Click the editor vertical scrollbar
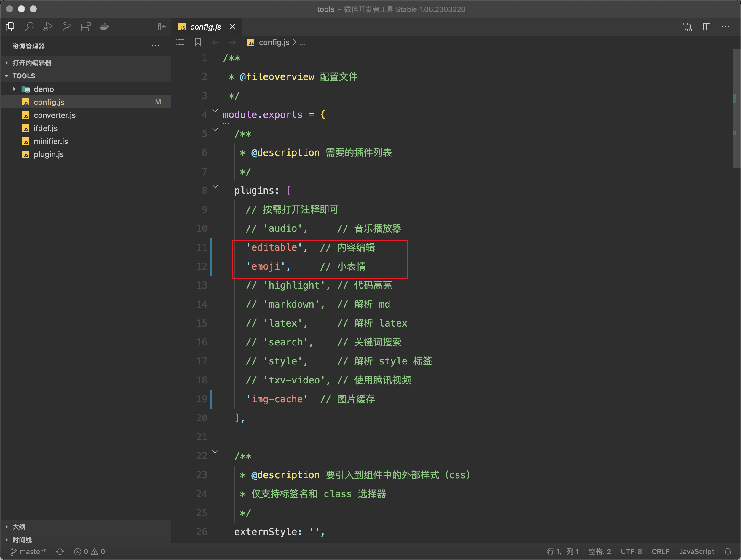Viewport: 741px width, 560px height. coord(736,108)
